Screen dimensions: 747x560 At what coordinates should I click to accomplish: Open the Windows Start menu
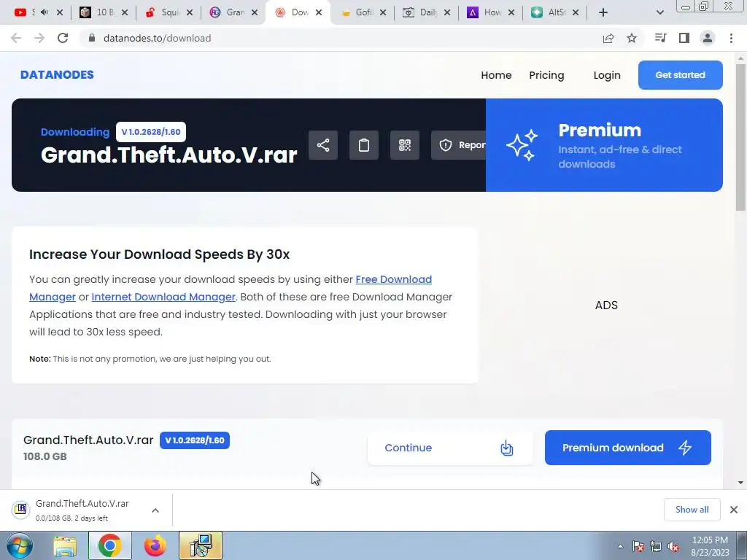pyautogui.click(x=20, y=545)
